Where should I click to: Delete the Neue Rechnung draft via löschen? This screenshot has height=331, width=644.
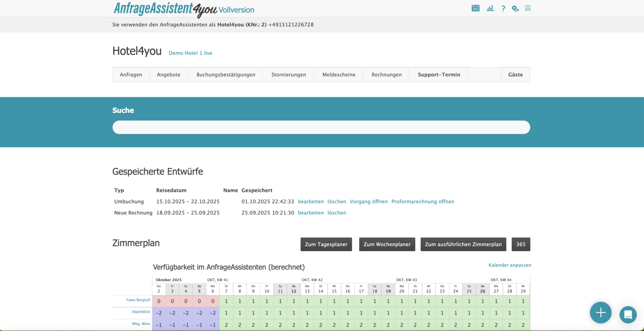337,213
